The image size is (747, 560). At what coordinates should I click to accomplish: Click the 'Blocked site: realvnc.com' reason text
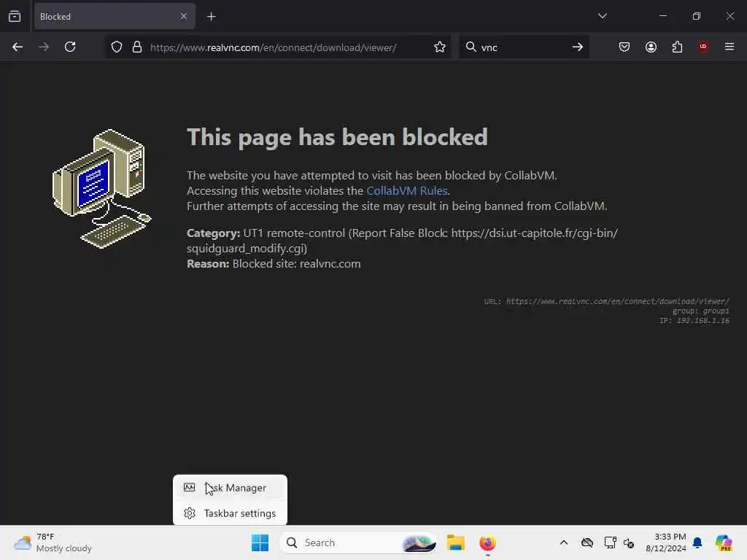coord(296,264)
